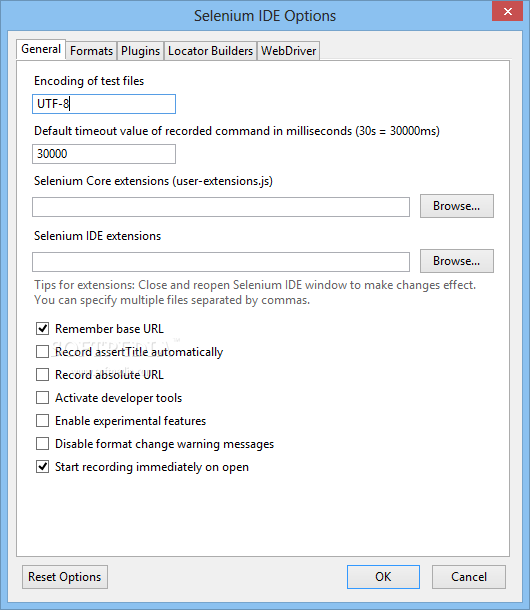Click the 'Tips for extensions' hint text
This screenshot has width=530, height=610.
(255, 293)
